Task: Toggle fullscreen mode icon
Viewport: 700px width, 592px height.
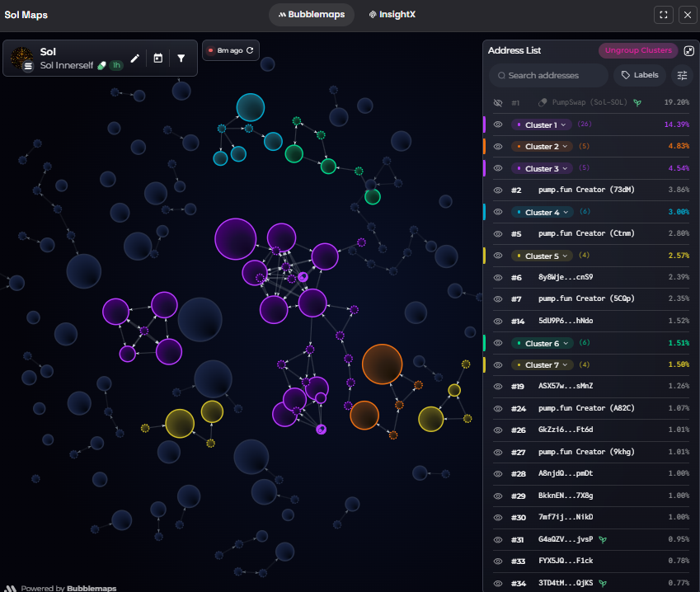Action: (664, 15)
